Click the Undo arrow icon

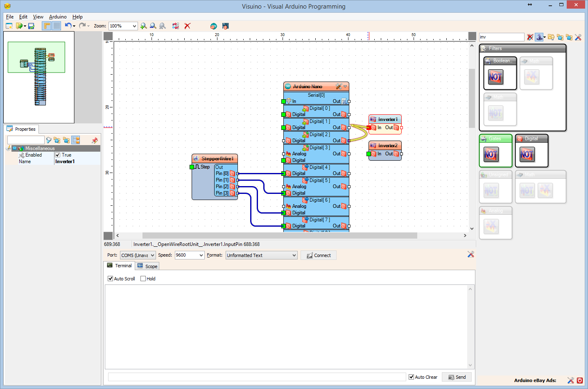coord(68,25)
